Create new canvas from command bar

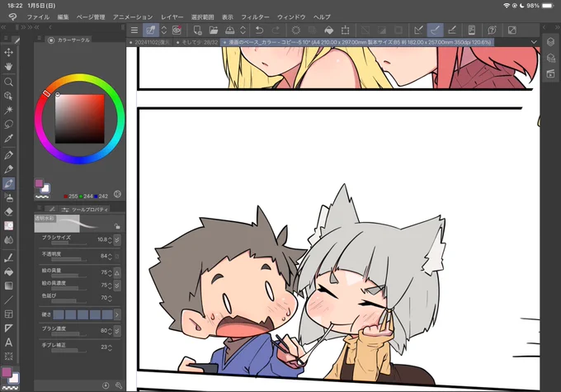click(x=197, y=31)
